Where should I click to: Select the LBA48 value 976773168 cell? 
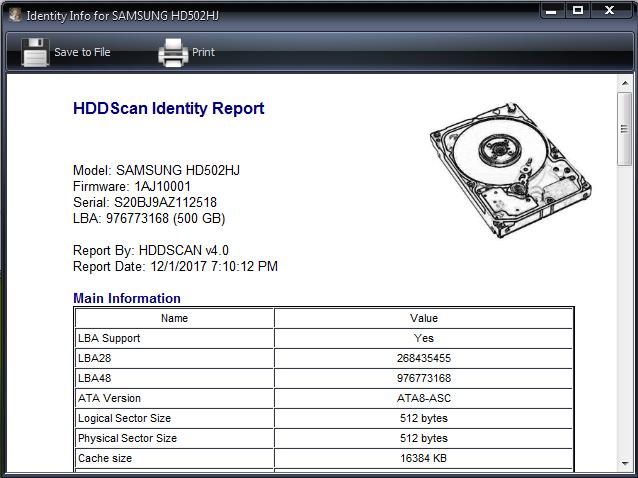[424, 378]
